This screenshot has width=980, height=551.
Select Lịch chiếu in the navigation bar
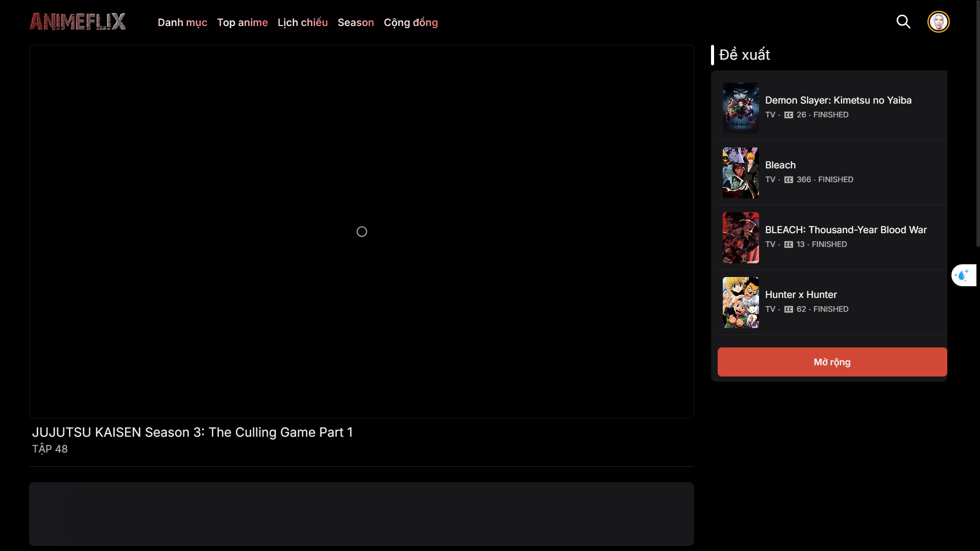pos(302,22)
